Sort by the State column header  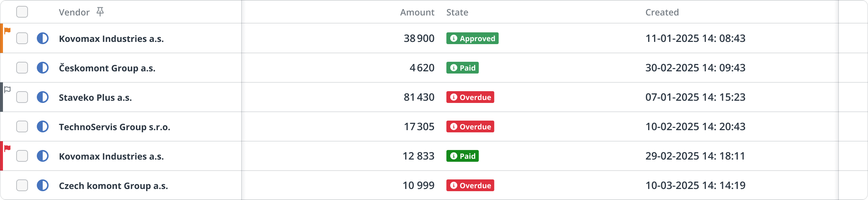click(457, 12)
